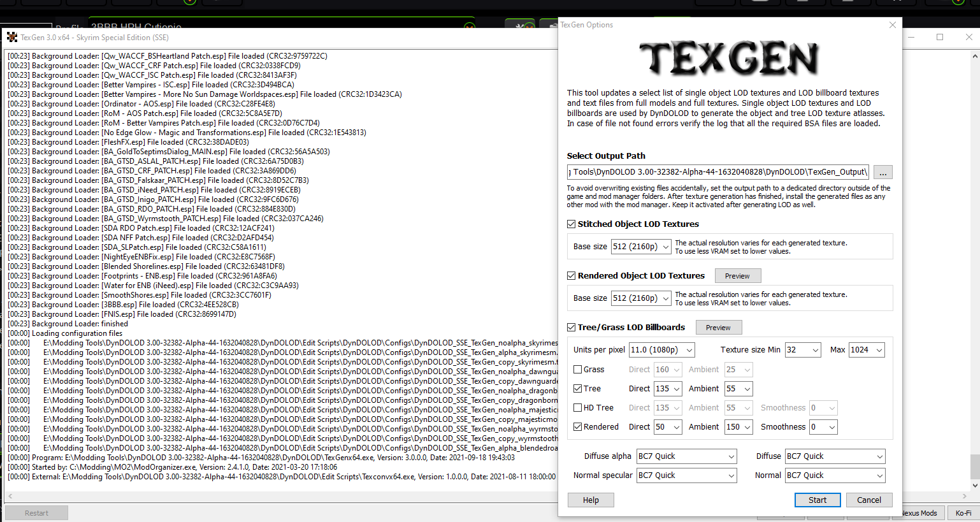The width and height of the screenshot is (980, 522).
Task: Click log line 'Loading configuration files'
Action: [65, 333]
